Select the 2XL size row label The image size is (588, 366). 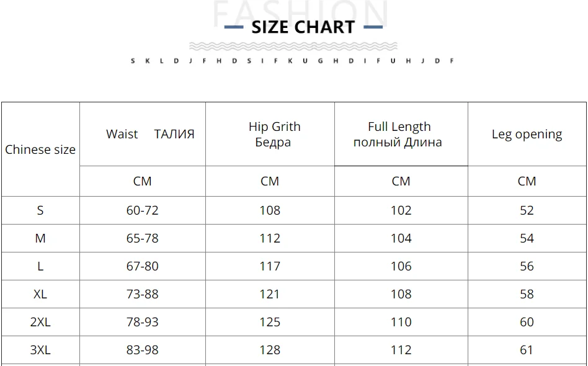tap(40, 322)
